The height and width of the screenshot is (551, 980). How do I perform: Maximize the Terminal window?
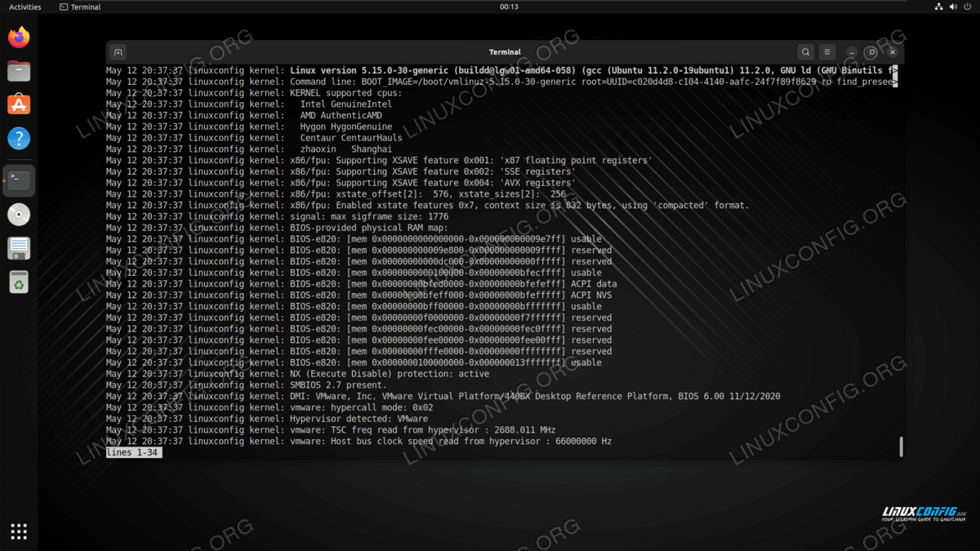(871, 52)
